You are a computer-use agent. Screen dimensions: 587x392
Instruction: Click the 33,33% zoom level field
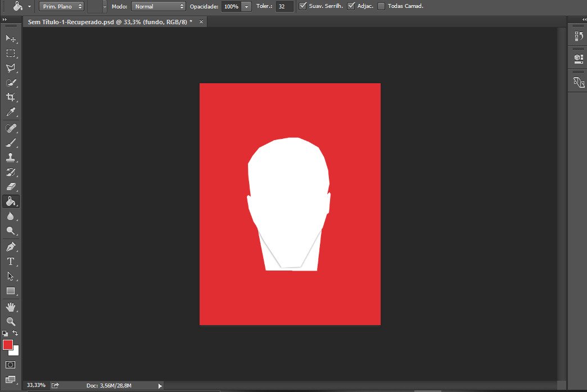[36, 385]
